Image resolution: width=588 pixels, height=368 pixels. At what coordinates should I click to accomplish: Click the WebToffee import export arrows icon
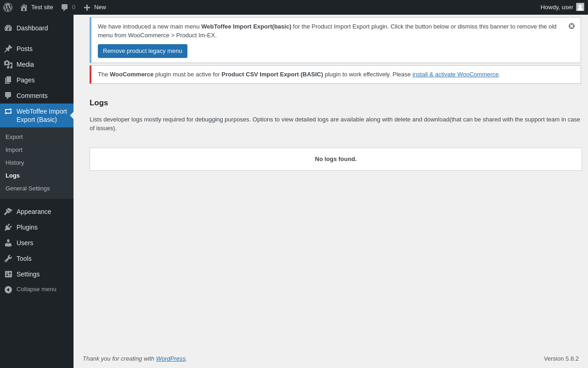click(8, 111)
